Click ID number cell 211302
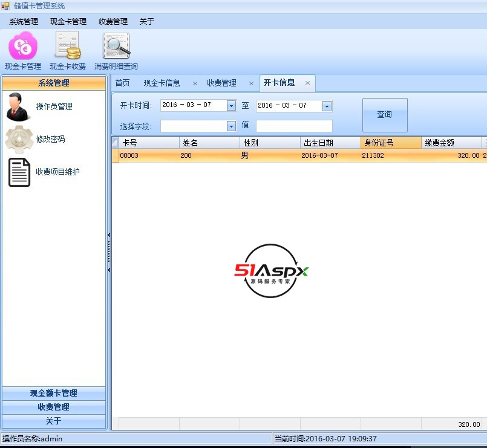The image size is (487, 448). click(391, 155)
